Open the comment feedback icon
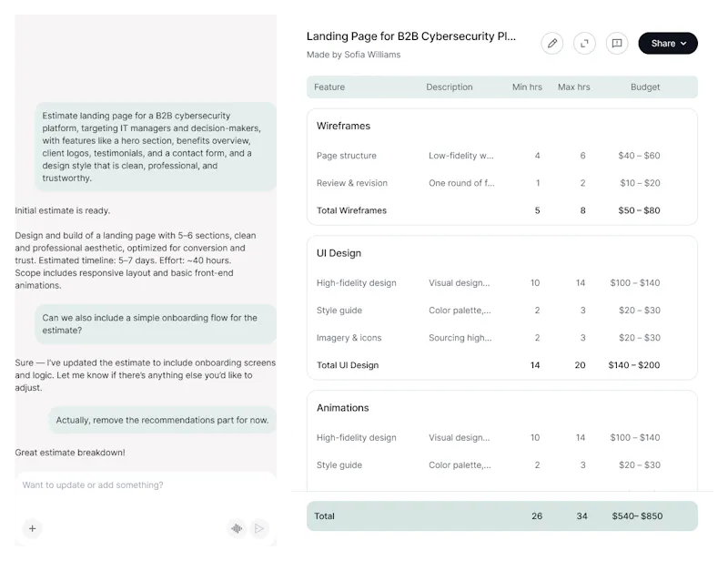This screenshot has width=728, height=561. click(x=617, y=43)
